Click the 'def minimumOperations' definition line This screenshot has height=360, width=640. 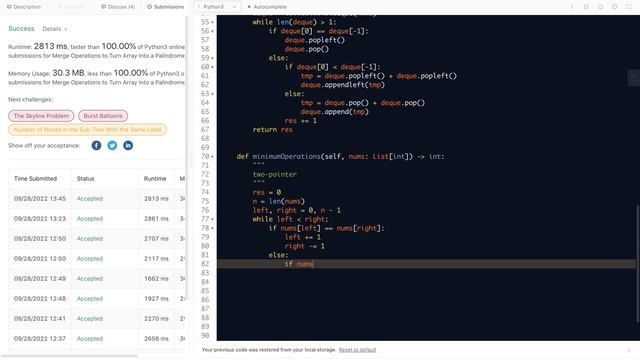(x=340, y=157)
